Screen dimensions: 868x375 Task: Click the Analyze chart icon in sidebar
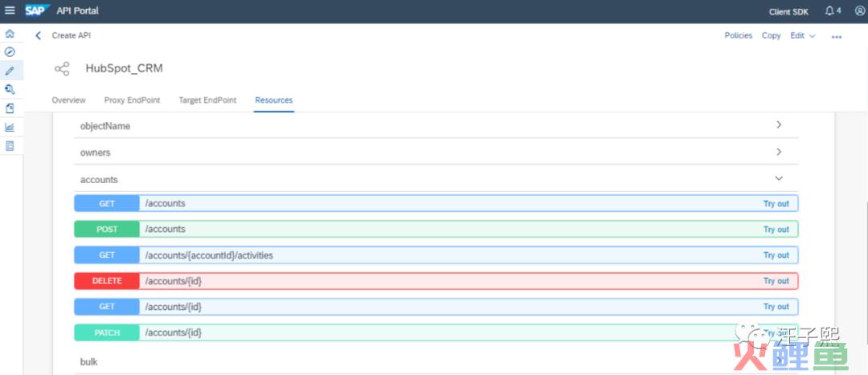10,127
